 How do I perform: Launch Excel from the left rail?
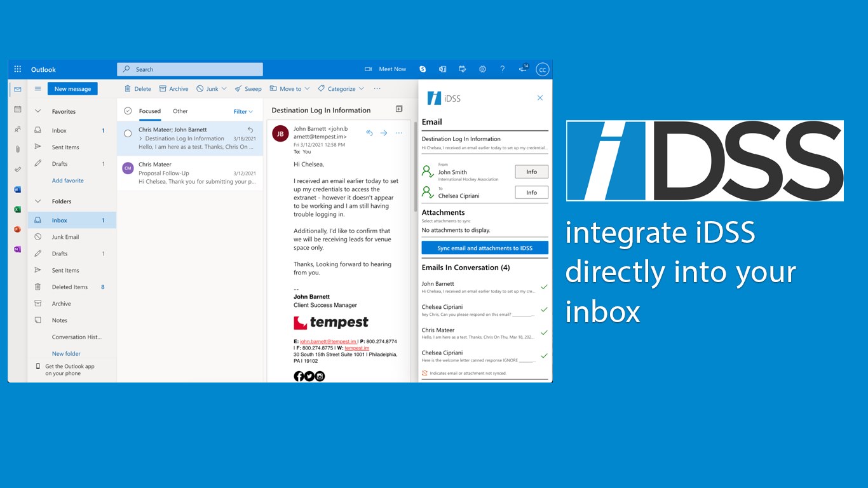(18, 209)
